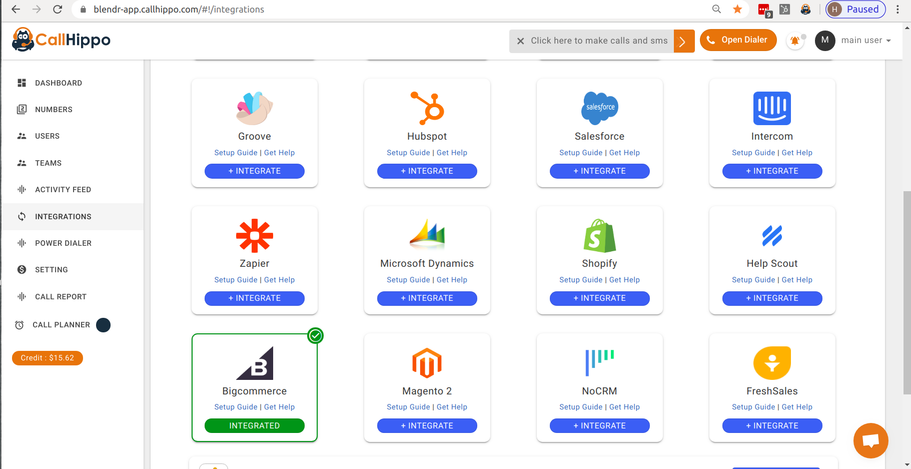911x469 pixels.
Task: Open Zapier Get Help link
Action: pos(279,280)
